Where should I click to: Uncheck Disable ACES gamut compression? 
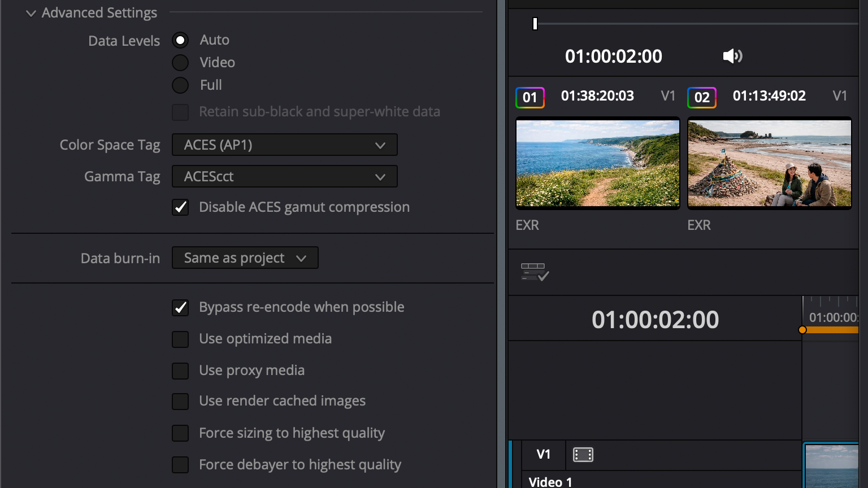(180, 207)
